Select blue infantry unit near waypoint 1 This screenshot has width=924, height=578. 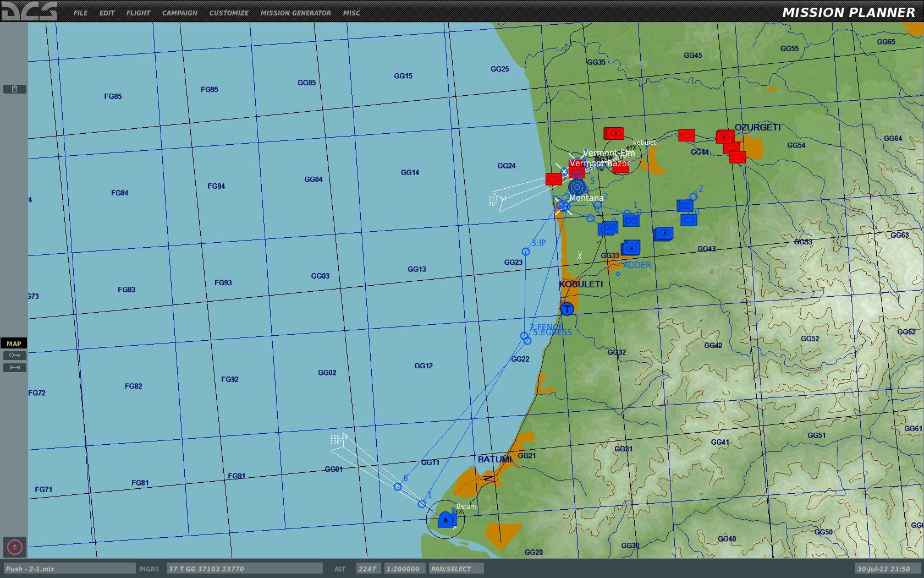coord(631,221)
